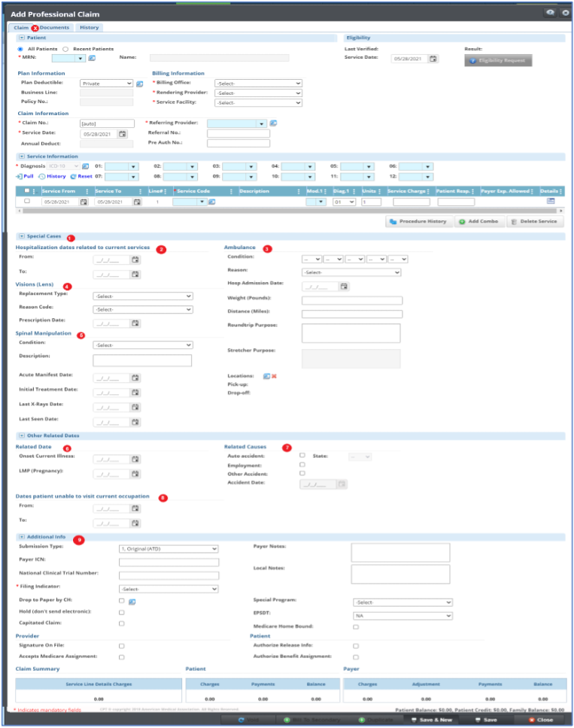Screen dimensions: 574x728
Task: Collapse the Special Cases section
Action: (21, 236)
